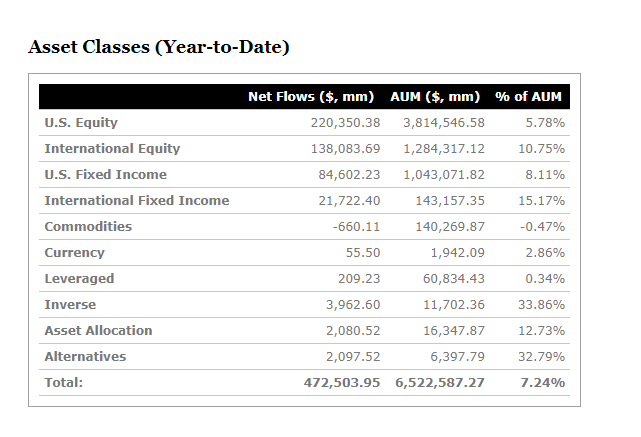The height and width of the screenshot is (437, 641).
Task: Click the U.S. Equity AUM value 3,814,546.58
Action: (444, 122)
